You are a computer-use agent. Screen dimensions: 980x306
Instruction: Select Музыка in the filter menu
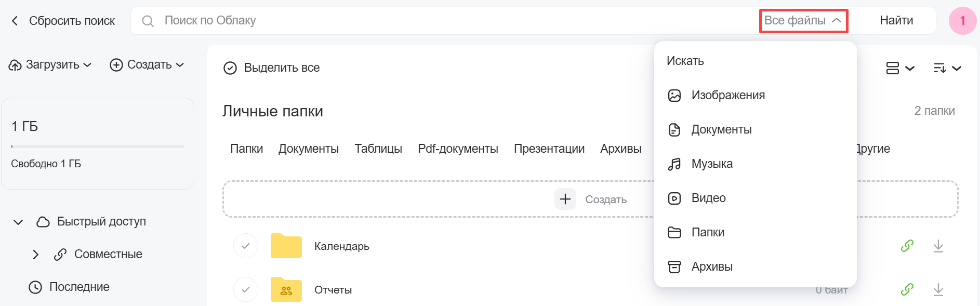[x=711, y=164]
